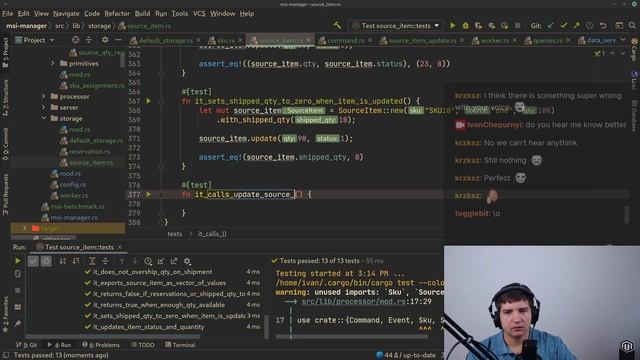
Task: Push commits with Git up-arrow icon
Action: pos(577,26)
